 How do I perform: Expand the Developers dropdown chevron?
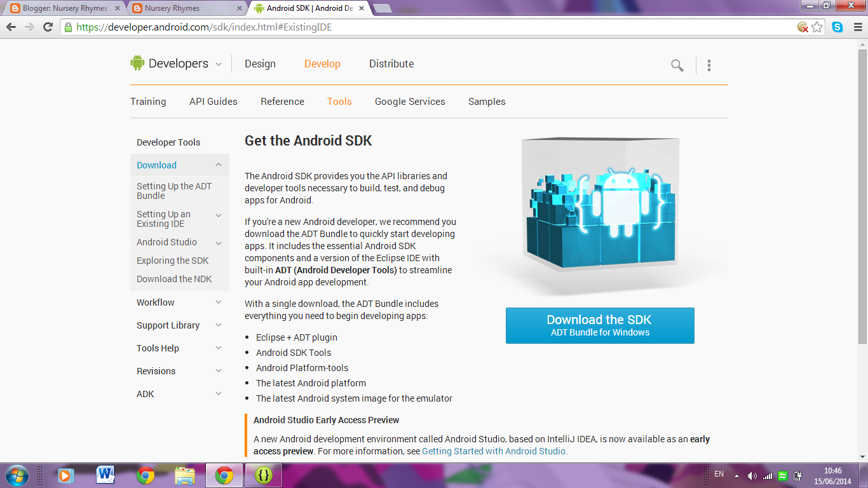219,64
